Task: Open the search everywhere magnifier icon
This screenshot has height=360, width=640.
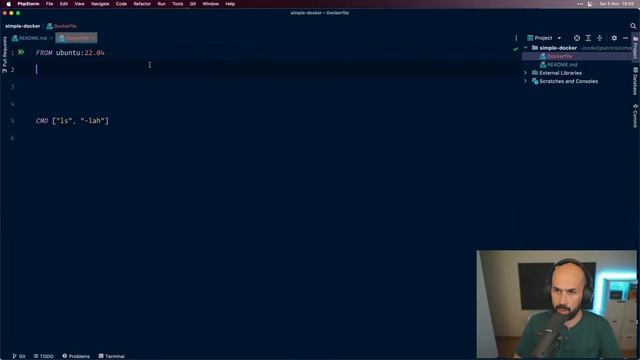Action: pyautogui.click(x=633, y=26)
